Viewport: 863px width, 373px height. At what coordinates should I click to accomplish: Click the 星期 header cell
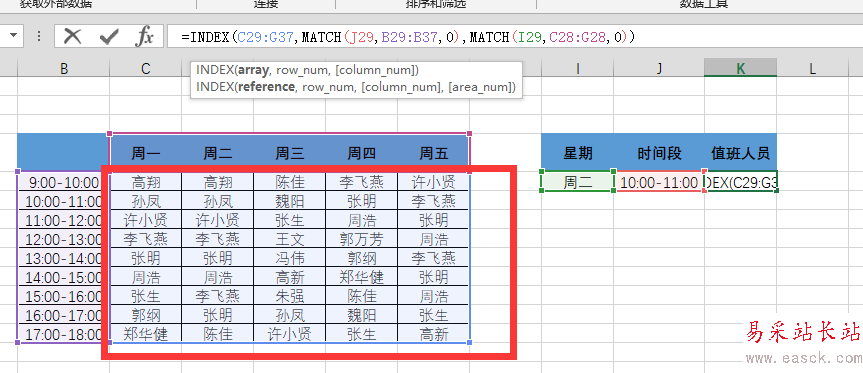pyautogui.click(x=577, y=153)
